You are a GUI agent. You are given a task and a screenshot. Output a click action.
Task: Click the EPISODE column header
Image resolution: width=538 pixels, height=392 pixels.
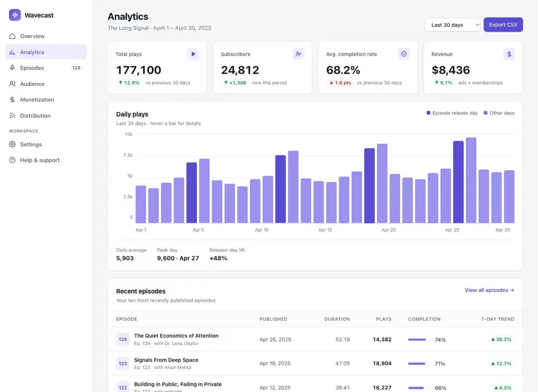click(126, 319)
